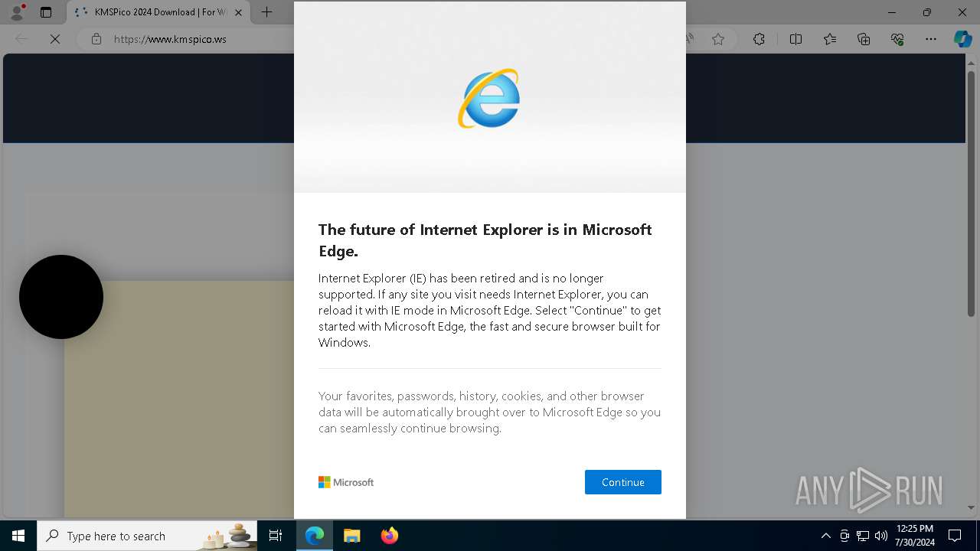Open the Copilot sidebar icon
The image size is (980, 551).
tap(962, 39)
